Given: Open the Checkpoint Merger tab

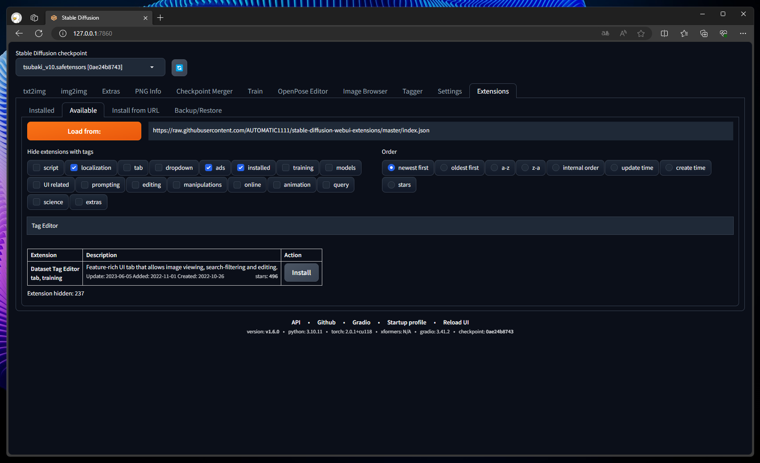Looking at the screenshot, I should [204, 91].
